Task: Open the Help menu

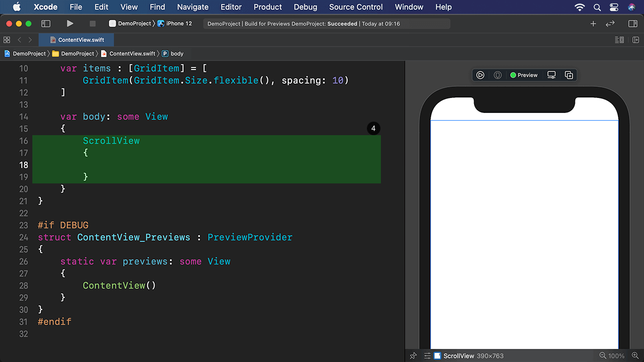Action: tap(443, 7)
